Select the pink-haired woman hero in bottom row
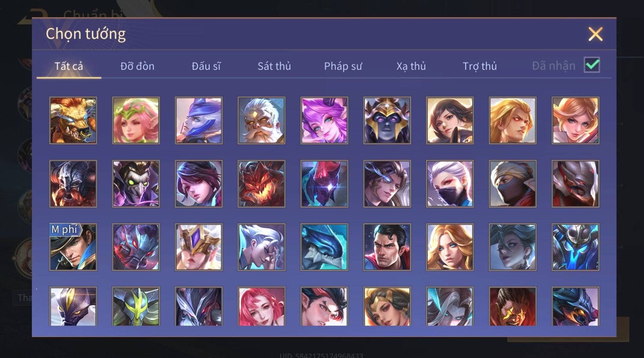 pos(262,306)
